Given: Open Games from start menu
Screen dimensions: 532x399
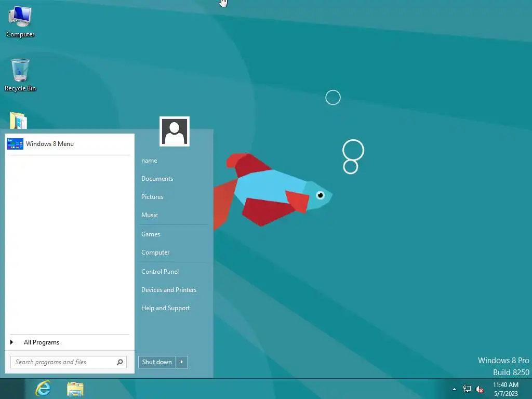Looking at the screenshot, I should pos(151,234).
